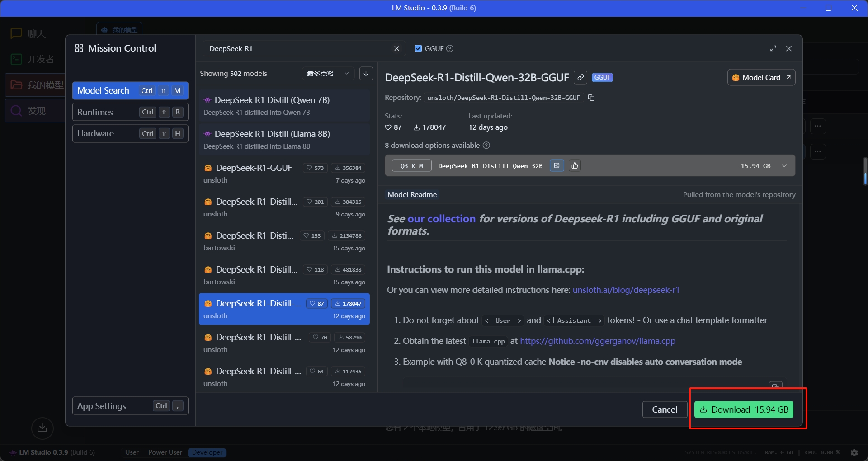Open the 最多点赞 sort dropdown
The image size is (868, 461).
[329, 73]
